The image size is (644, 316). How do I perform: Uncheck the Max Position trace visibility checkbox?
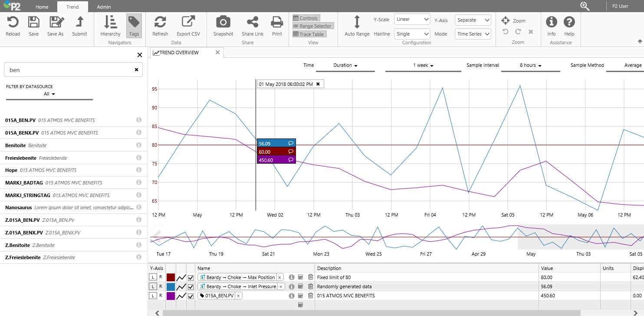(x=191, y=277)
